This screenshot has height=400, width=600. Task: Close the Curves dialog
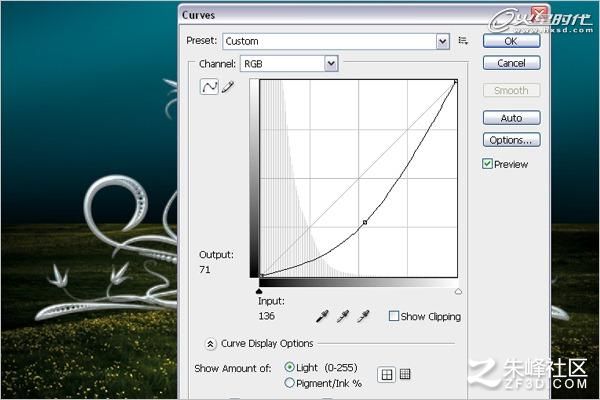(540, 13)
